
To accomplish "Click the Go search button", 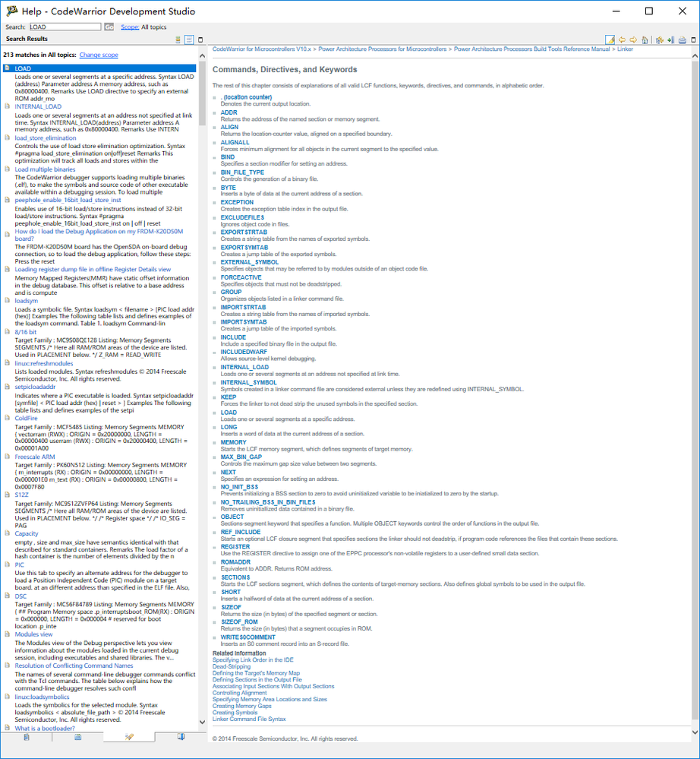I will (x=109, y=27).
